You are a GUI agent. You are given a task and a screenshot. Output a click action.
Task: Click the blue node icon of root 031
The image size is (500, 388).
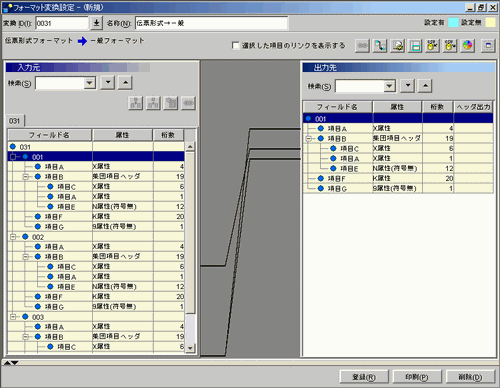point(13,146)
